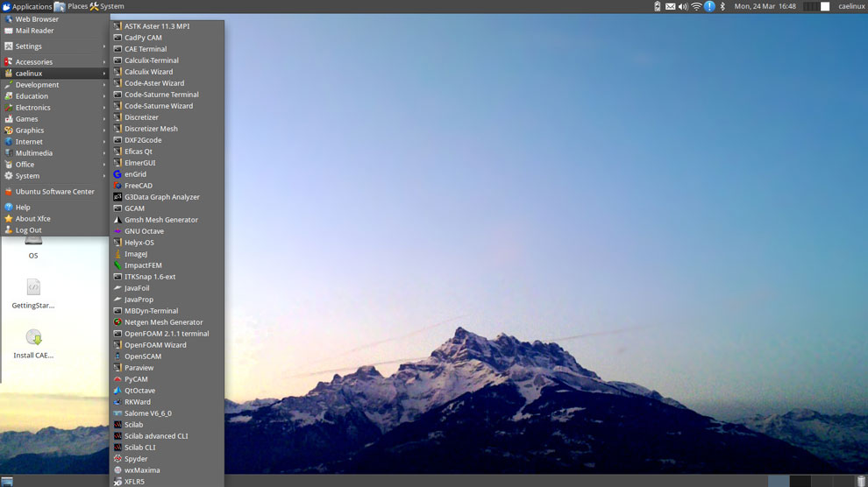Expand the Electronics submenu
Image resolution: width=868 pixels, height=487 pixels.
click(x=54, y=107)
